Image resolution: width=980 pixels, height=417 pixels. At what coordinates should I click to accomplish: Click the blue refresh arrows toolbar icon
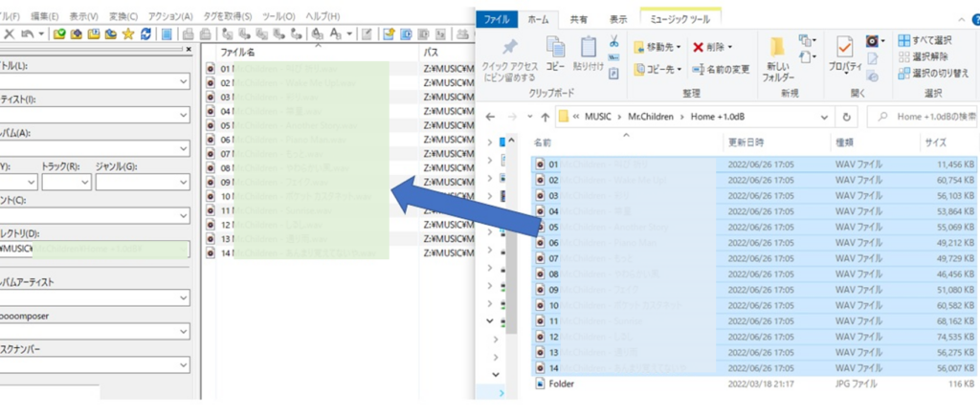click(145, 34)
